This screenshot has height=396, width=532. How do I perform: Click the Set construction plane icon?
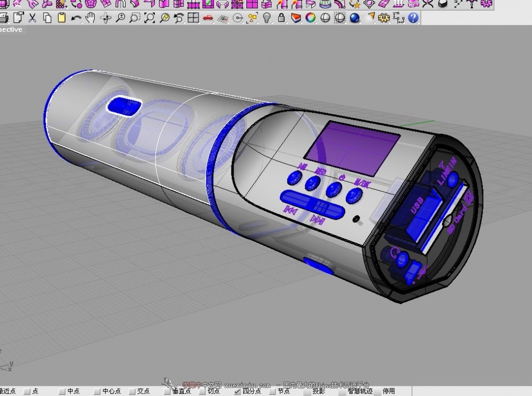[x=223, y=18]
